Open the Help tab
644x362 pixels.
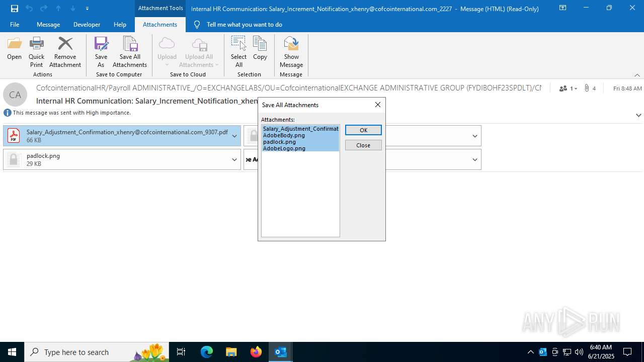pyautogui.click(x=120, y=25)
